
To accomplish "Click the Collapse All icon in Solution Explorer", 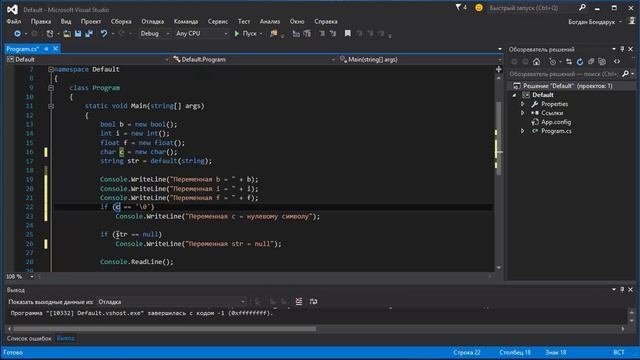I will [591, 62].
